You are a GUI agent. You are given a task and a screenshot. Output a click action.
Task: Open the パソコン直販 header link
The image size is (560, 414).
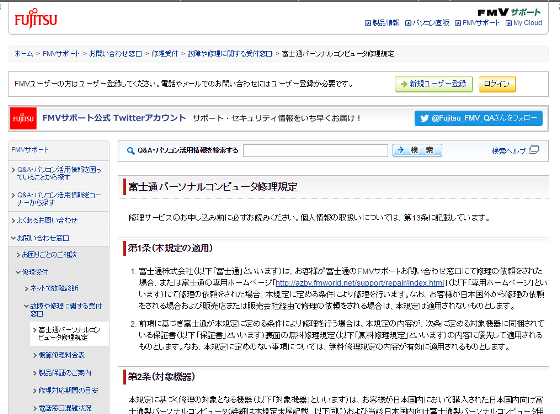tap(427, 23)
